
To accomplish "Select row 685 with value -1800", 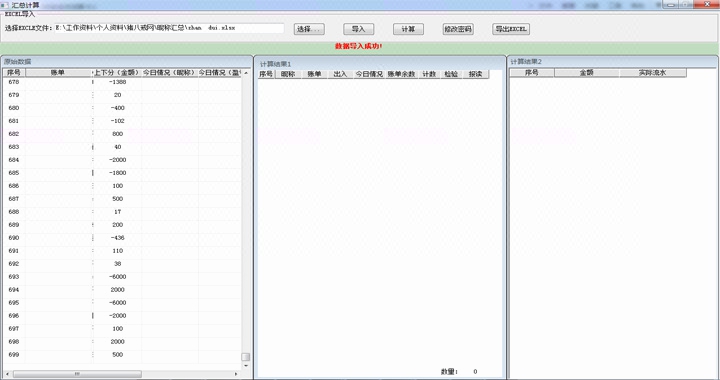I will point(122,173).
